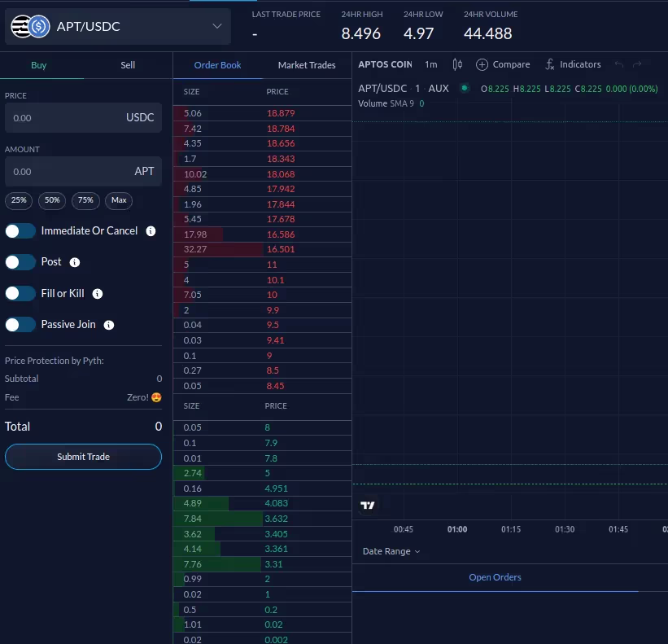
Task: Click the Compare label in chart toolbar
Action: [511, 64]
